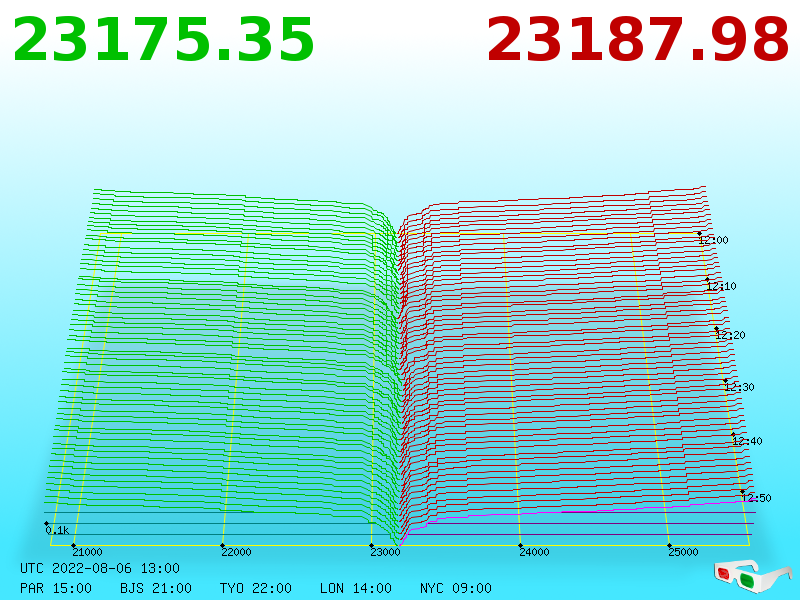
Task: Click the red ask price 23187.98
Action: point(638,40)
